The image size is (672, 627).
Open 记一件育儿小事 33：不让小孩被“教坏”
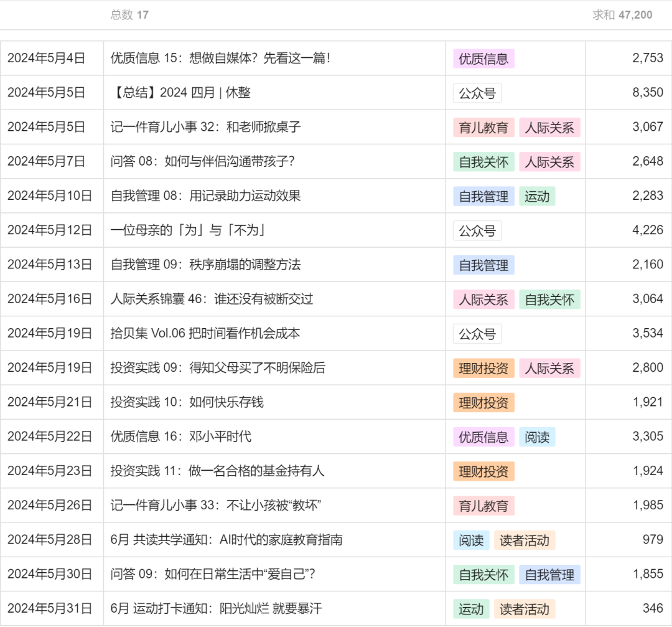click(215, 505)
